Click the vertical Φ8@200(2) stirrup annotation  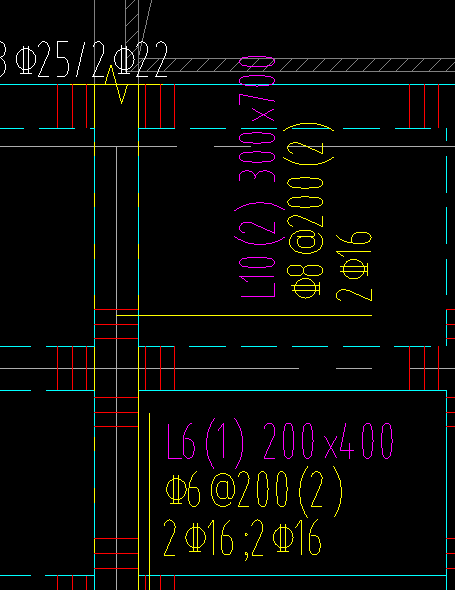pyautogui.click(x=310, y=211)
